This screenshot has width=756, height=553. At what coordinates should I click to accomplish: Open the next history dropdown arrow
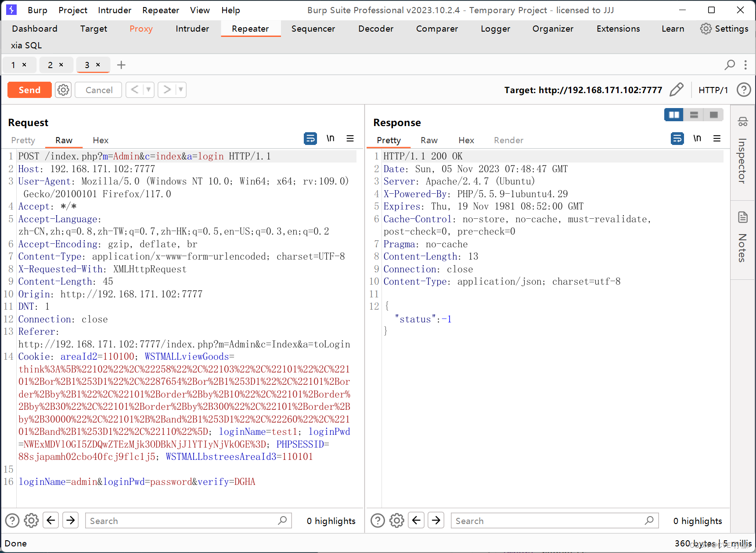[181, 90]
